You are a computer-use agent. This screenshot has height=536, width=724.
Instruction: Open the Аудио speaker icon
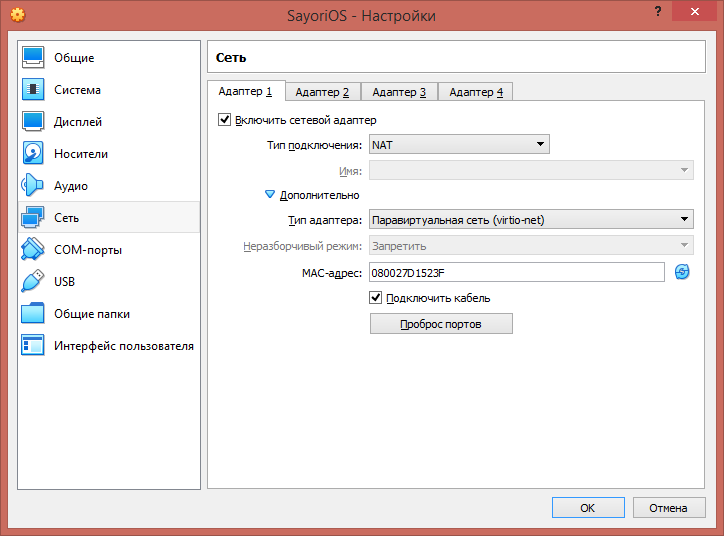point(33,185)
